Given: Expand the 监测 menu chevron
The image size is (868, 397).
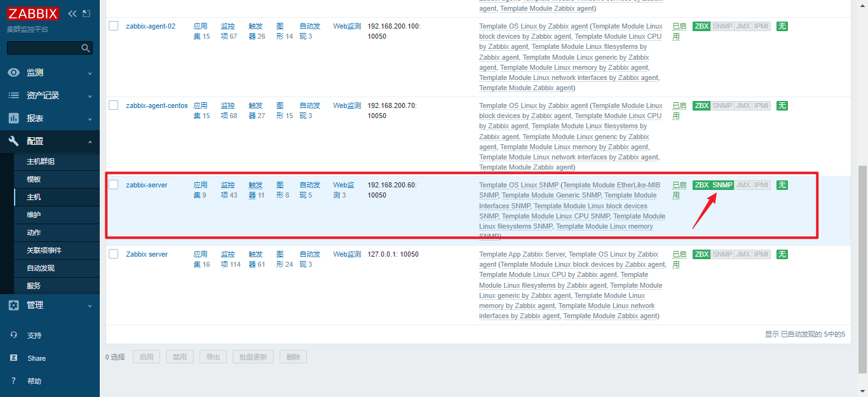Looking at the screenshot, I should click(x=90, y=73).
